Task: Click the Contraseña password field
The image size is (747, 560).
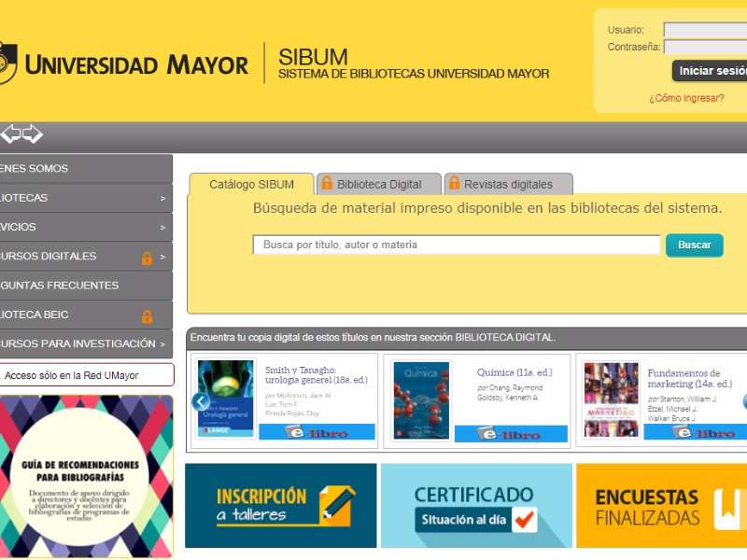Action: click(705, 48)
